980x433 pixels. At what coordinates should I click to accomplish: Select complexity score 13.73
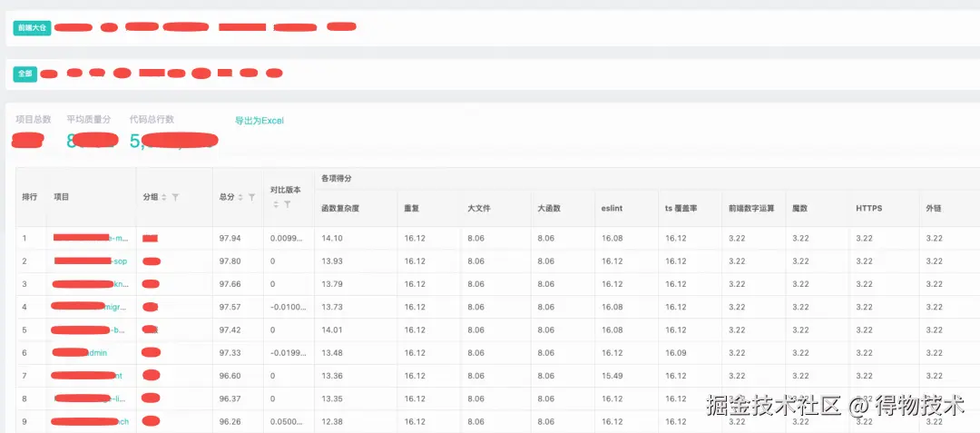[332, 307]
